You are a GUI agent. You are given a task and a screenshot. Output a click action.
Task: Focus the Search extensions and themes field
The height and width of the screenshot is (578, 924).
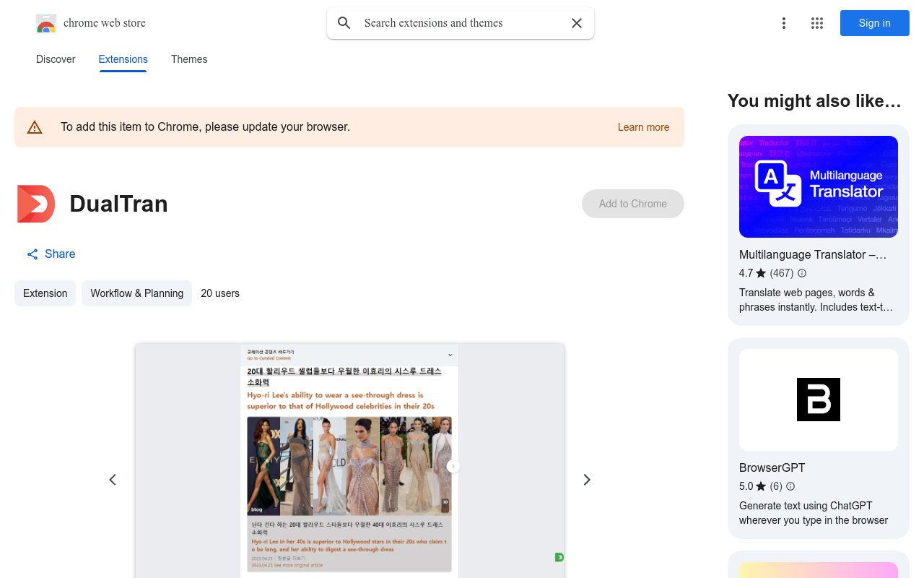click(x=461, y=23)
